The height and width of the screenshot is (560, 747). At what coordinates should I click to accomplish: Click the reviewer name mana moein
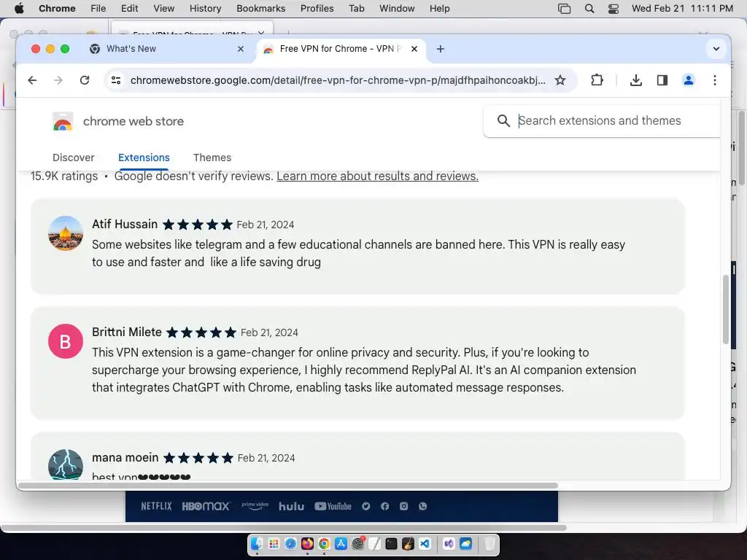[x=125, y=458]
